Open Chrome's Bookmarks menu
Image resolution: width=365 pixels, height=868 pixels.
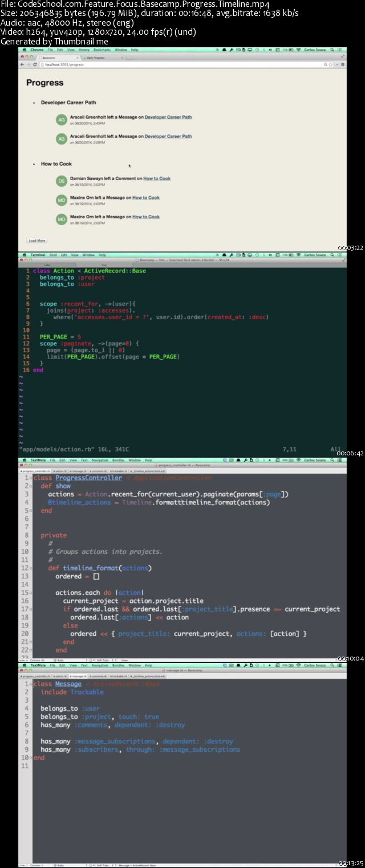(102, 50)
